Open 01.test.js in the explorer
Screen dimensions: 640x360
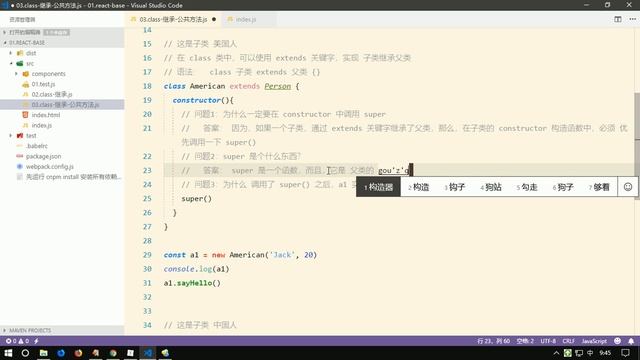(x=43, y=84)
